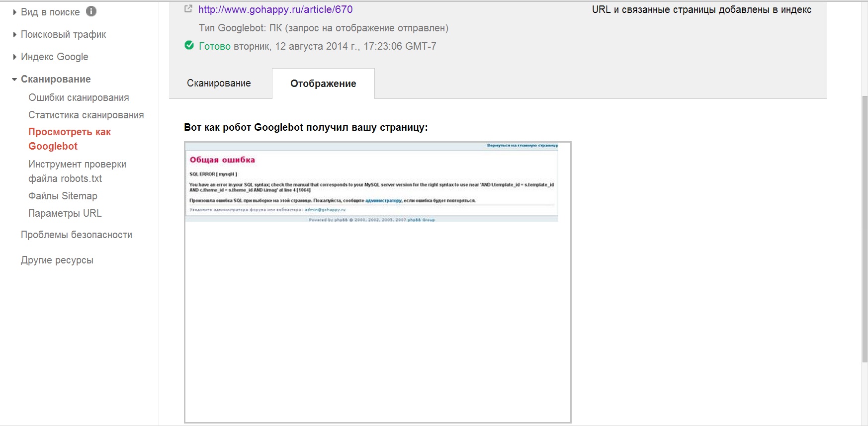Image resolution: width=868 pixels, height=426 pixels.
Task: Open Другие ресурсы page
Action: (x=57, y=260)
